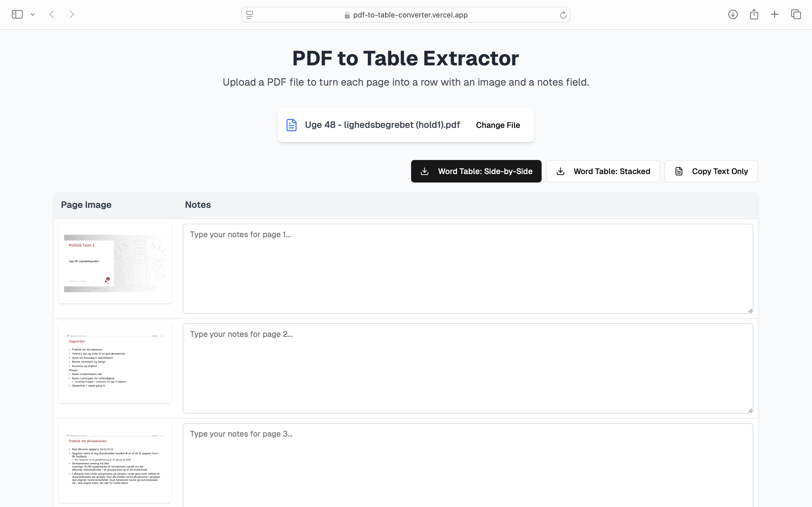Image resolution: width=812 pixels, height=507 pixels.
Task: Open the Share menu in Safari toolbar
Action: [x=754, y=14]
